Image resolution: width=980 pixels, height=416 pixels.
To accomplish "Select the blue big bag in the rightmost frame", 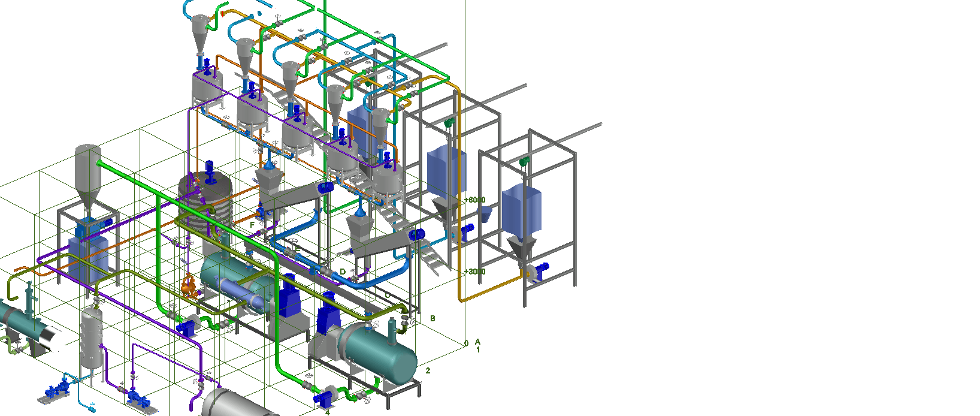I will tap(521, 210).
